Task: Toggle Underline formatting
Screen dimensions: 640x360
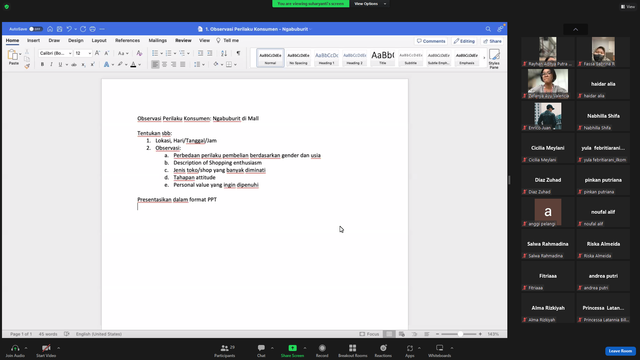Action: tap(60, 64)
